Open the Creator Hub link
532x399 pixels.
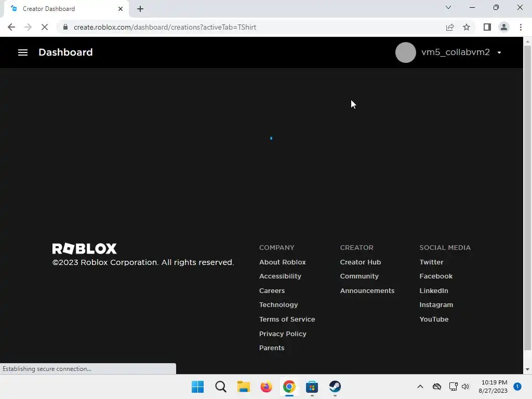[361, 262]
